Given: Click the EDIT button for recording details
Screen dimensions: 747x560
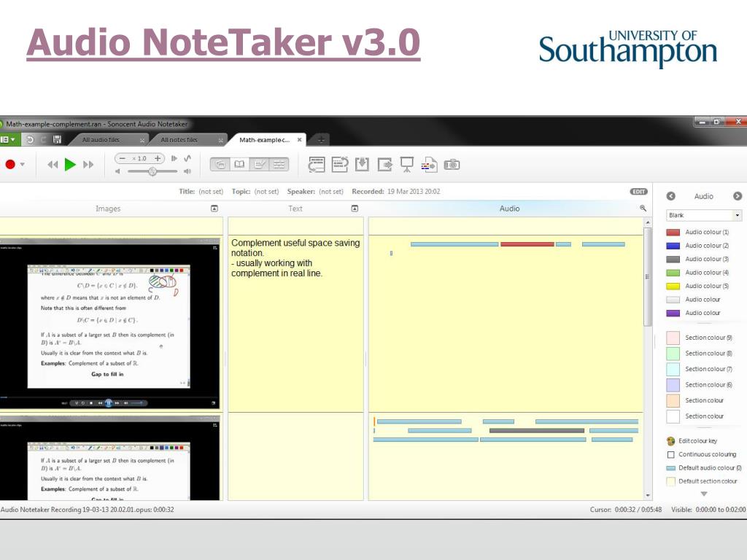Looking at the screenshot, I should point(638,192).
